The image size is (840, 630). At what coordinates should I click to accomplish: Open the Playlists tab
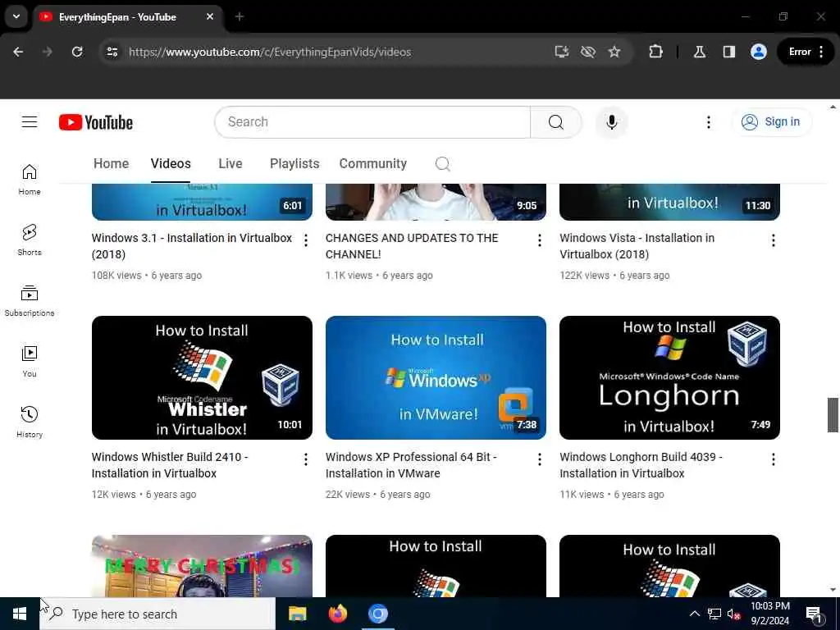coord(294,163)
